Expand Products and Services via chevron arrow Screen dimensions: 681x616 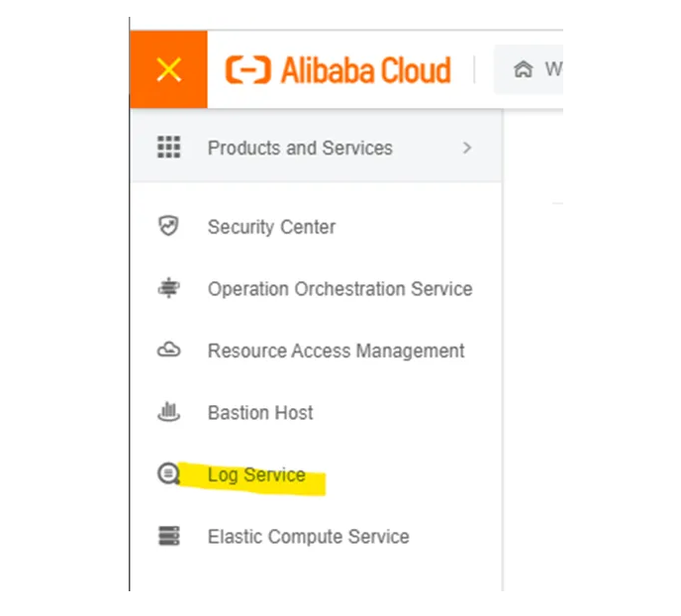[467, 148]
